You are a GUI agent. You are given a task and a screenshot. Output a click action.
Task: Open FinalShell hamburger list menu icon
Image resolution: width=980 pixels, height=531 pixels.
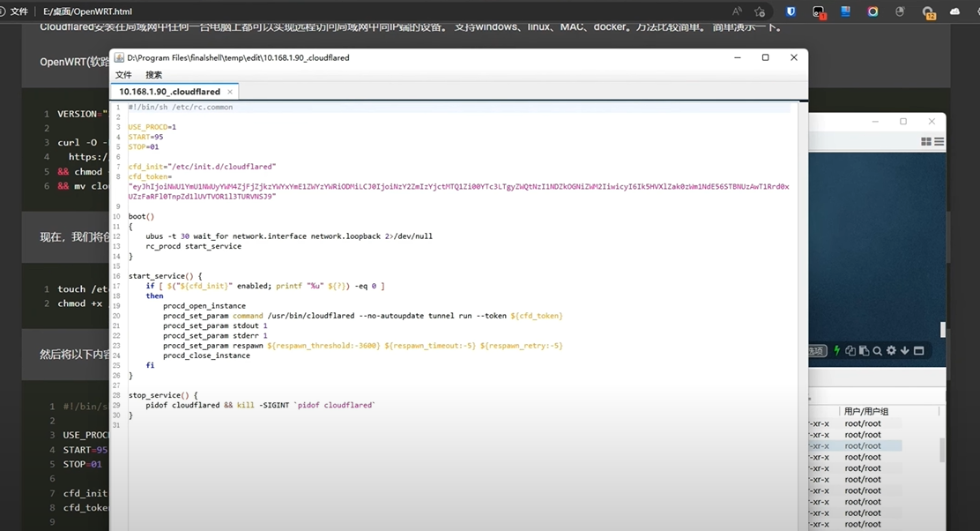tap(939, 142)
